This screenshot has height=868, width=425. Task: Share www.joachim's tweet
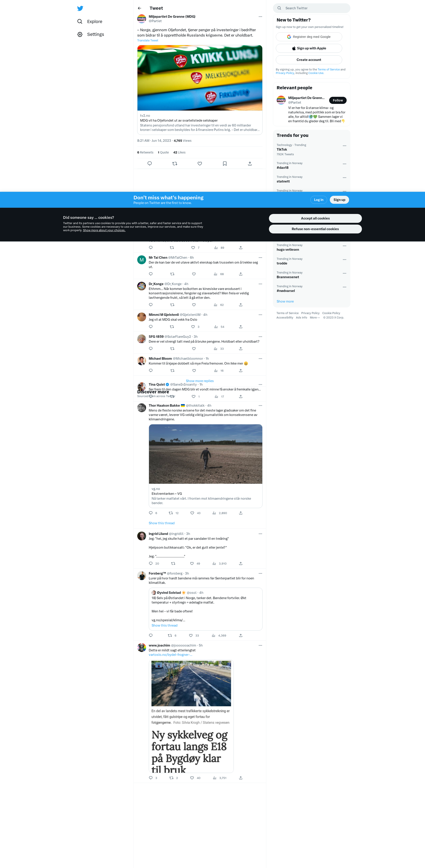click(x=241, y=778)
